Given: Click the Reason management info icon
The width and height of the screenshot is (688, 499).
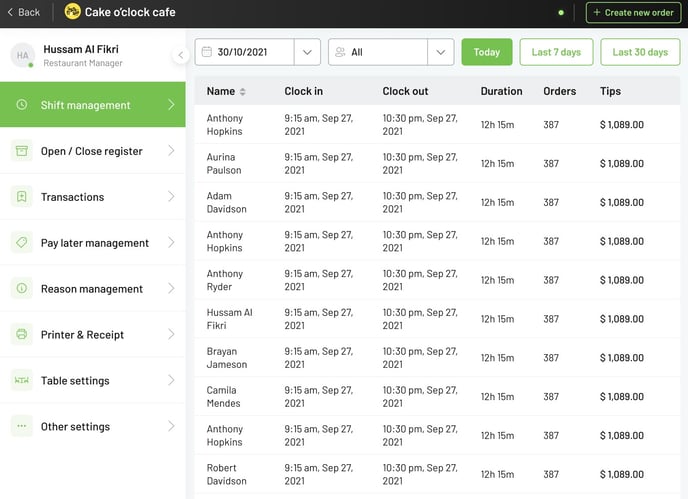Looking at the screenshot, I should coord(22,288).
